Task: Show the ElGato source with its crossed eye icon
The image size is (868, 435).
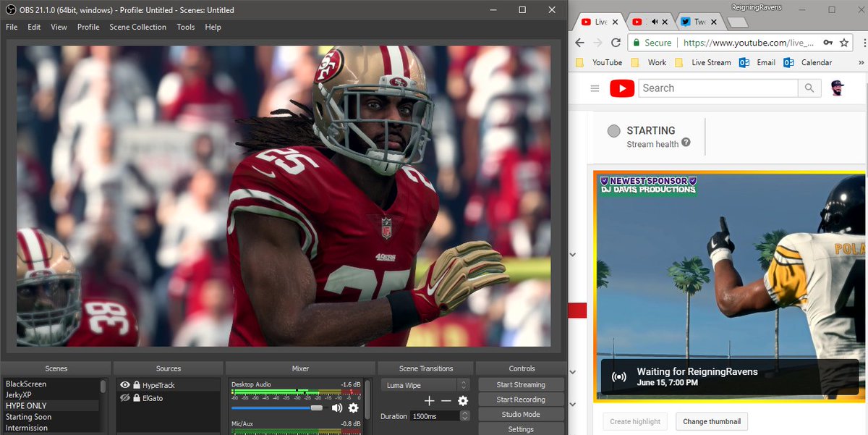Action: click(124, 398)
